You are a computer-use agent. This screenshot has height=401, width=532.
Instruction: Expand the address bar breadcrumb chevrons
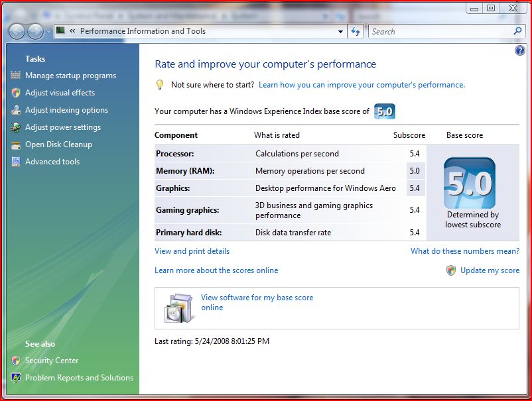[72, 31]
